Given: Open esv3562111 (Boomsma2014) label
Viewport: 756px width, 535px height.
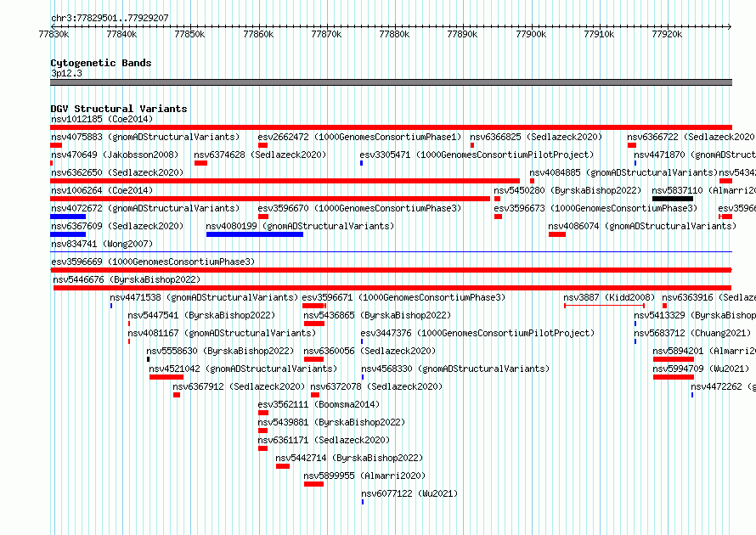Looking at the screenshot, I should point(319,404).
